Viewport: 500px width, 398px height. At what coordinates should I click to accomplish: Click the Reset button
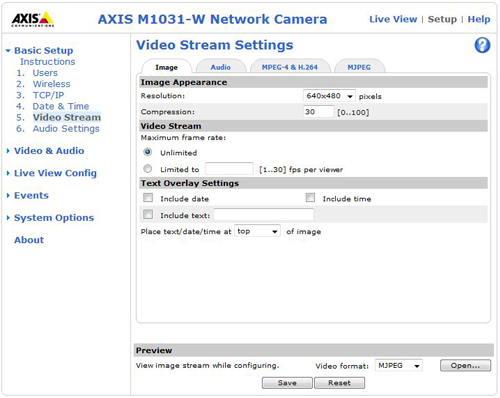click(339, 383)
